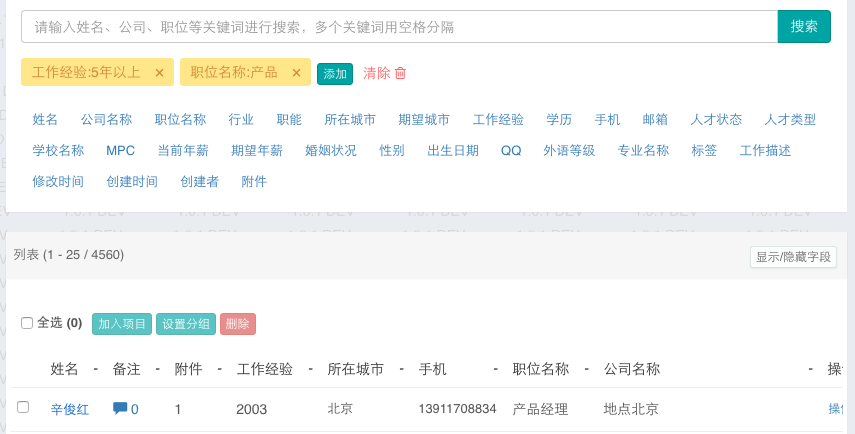
Task: Choose the QQ filter field
Action: tap(511, 150)
